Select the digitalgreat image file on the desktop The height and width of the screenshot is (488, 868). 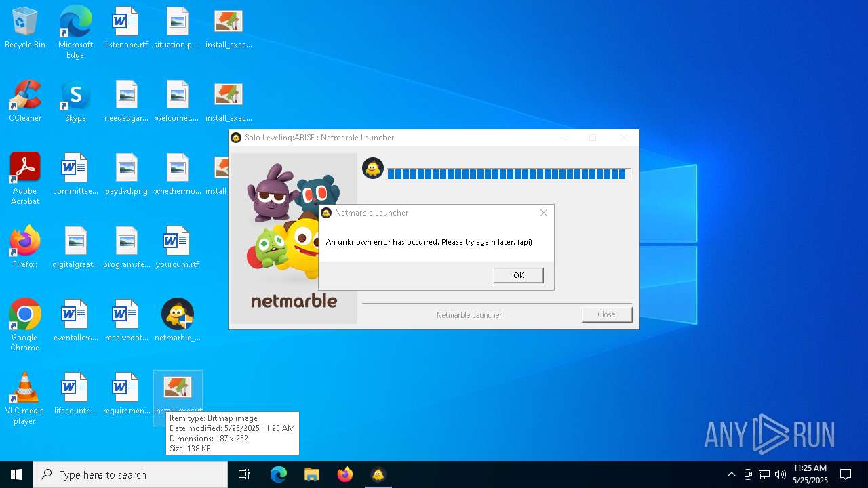pos(75,248)
